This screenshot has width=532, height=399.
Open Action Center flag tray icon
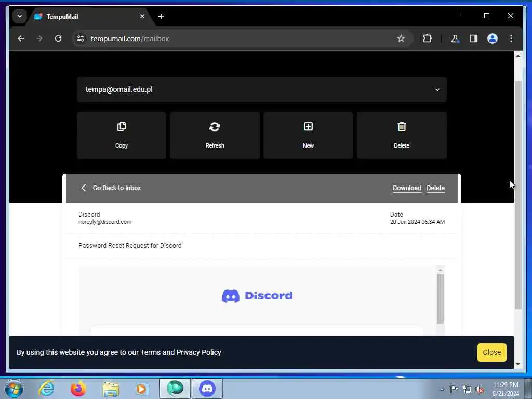(x=454, y=389)
